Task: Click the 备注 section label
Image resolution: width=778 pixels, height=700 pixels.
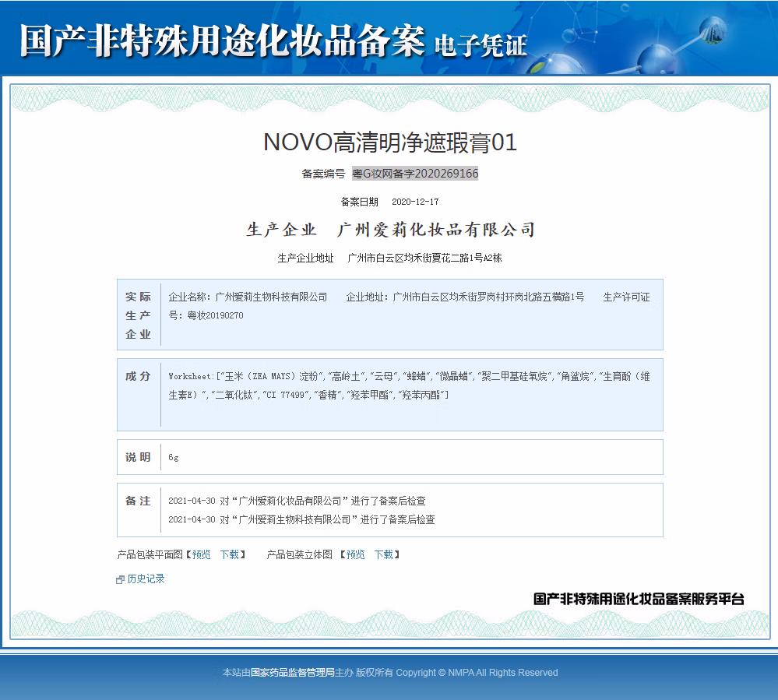Action: pos(138,501)
